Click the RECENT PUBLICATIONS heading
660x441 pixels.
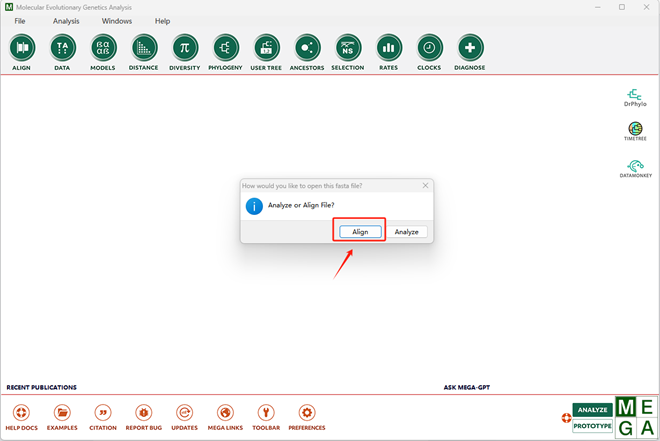click(x=42, y=387)
